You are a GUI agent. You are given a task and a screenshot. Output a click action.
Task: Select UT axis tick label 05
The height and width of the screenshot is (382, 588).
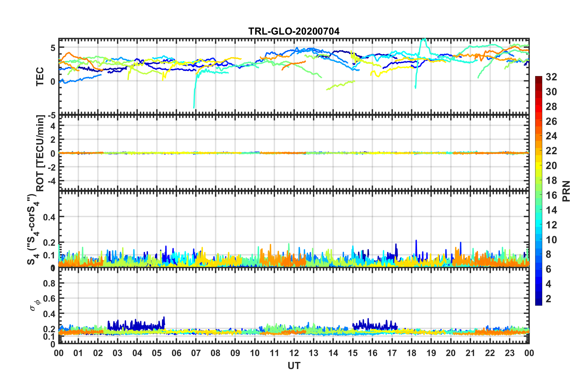(x=157, y=353)
